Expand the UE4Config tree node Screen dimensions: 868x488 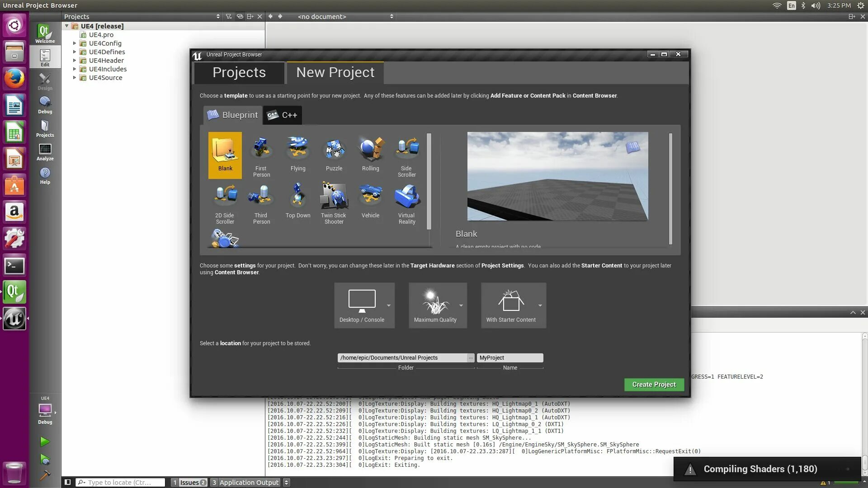point(75,43)
